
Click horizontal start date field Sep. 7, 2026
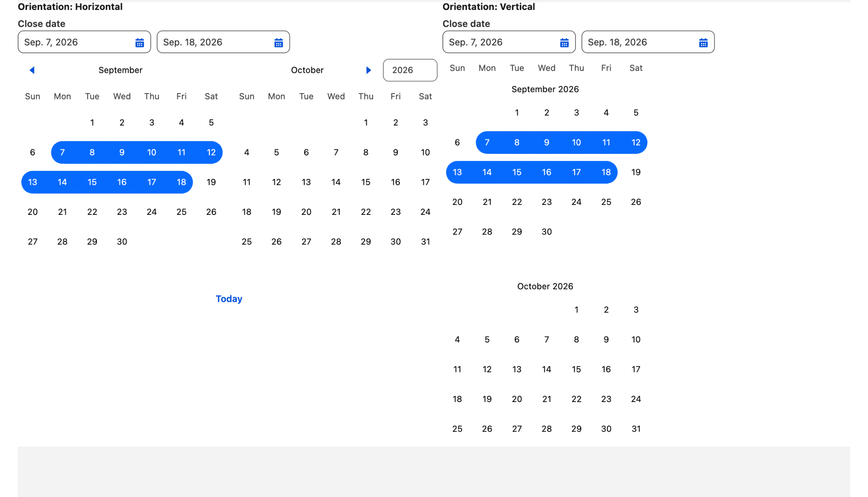[x=84, y=42]
